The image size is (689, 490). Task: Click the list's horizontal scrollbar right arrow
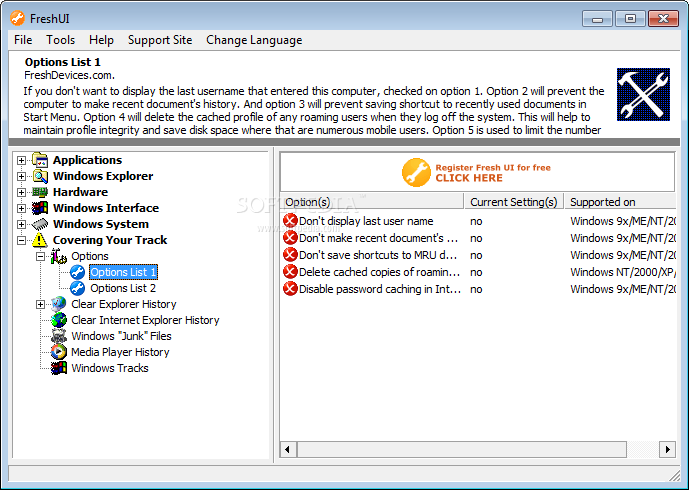(668, 451)
